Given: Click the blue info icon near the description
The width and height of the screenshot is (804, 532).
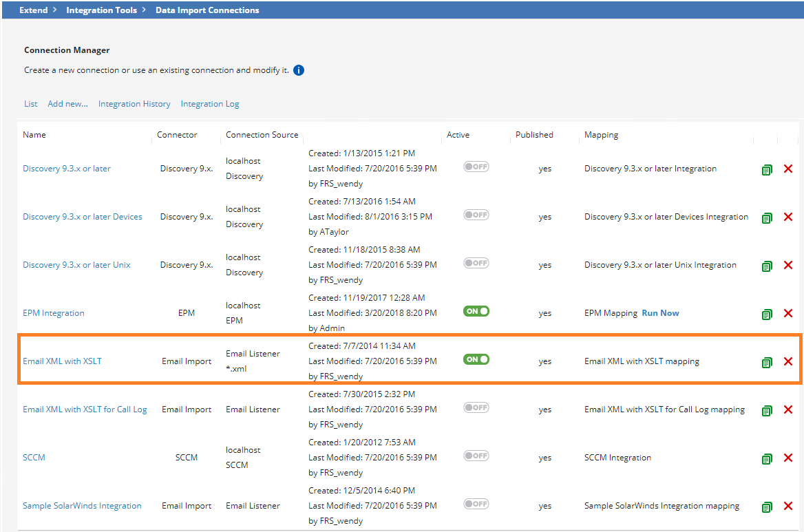Looking at the screenshot, I should click(x=298, y=70).
